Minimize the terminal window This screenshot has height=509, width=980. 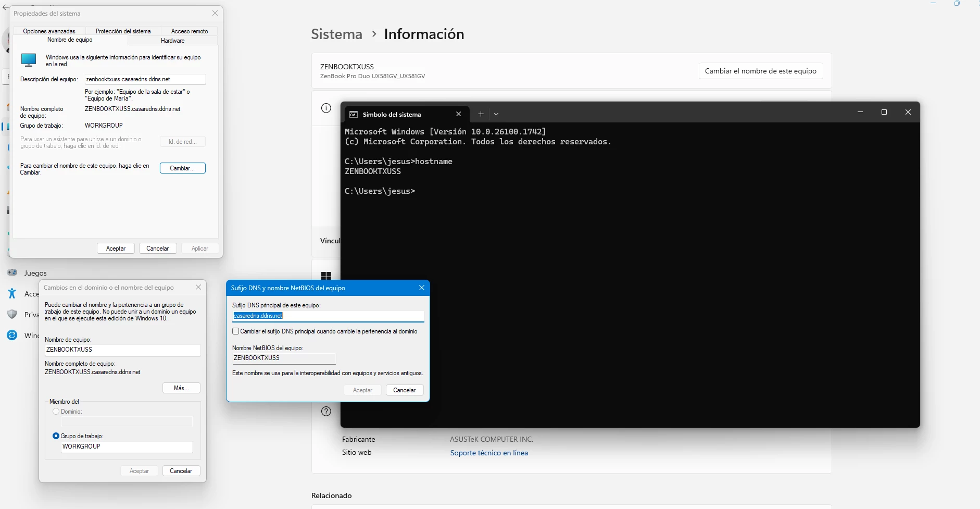pyautogui.click(x=860, y=112)
